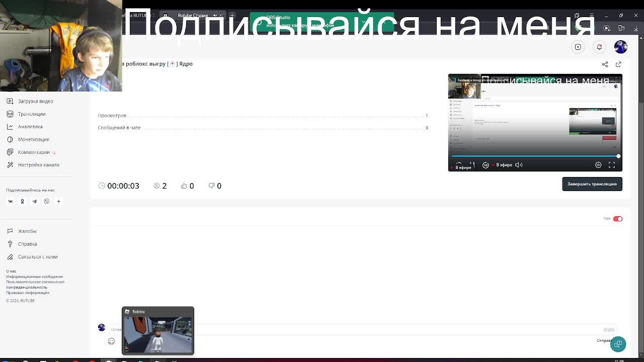Click the player progress bar
The height and width of the screenshot is (362, 644).
click(535, 156)
